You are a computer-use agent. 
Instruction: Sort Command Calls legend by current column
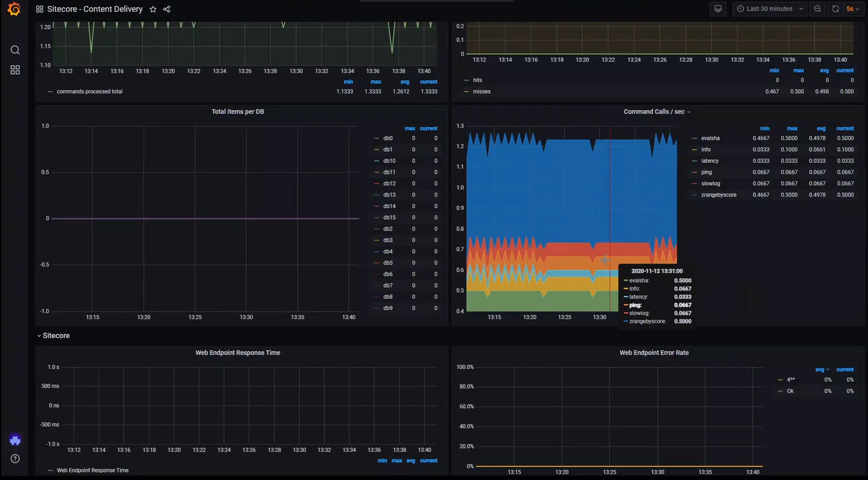[x=844, y=128]
